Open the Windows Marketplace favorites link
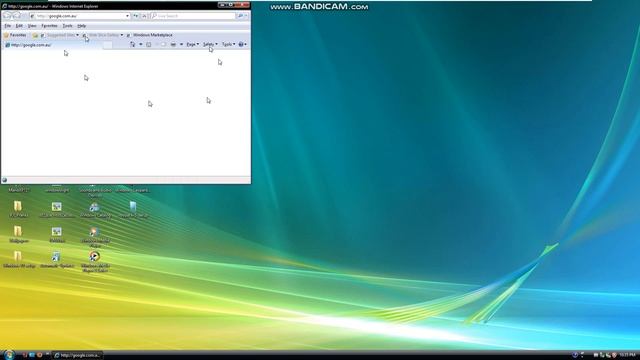The width and height of the screenshot is (640, 360). 150,35
